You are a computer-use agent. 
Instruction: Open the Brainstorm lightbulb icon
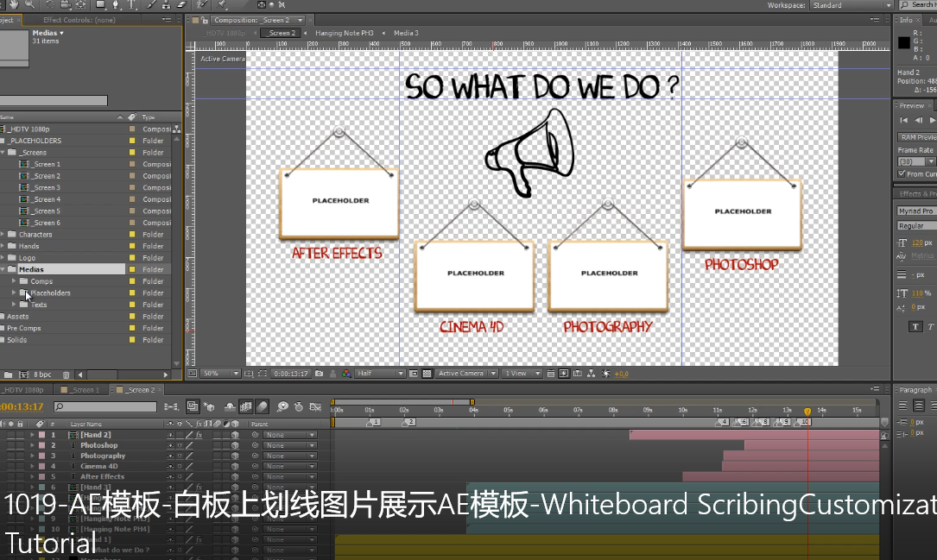[282, 406]
